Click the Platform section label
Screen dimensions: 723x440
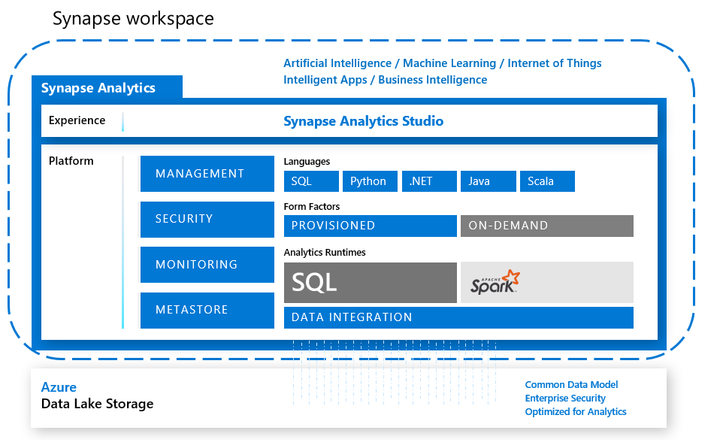point(71,160)
